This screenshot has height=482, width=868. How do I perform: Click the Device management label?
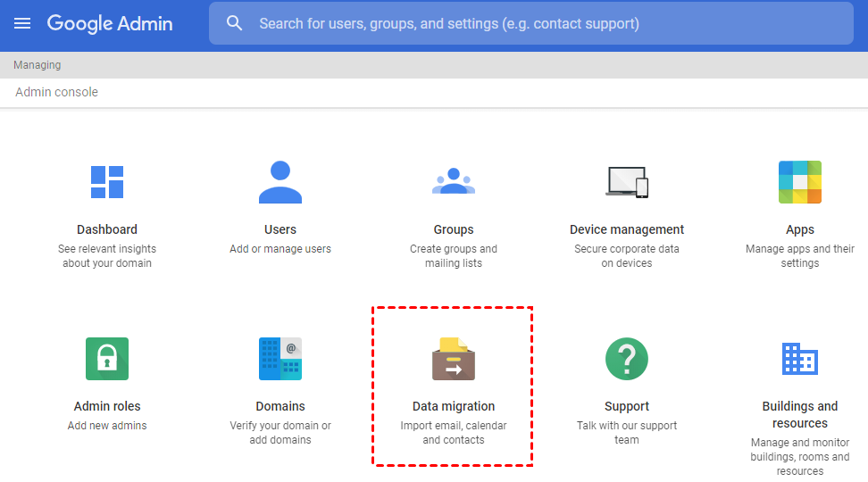click(627, 229)
